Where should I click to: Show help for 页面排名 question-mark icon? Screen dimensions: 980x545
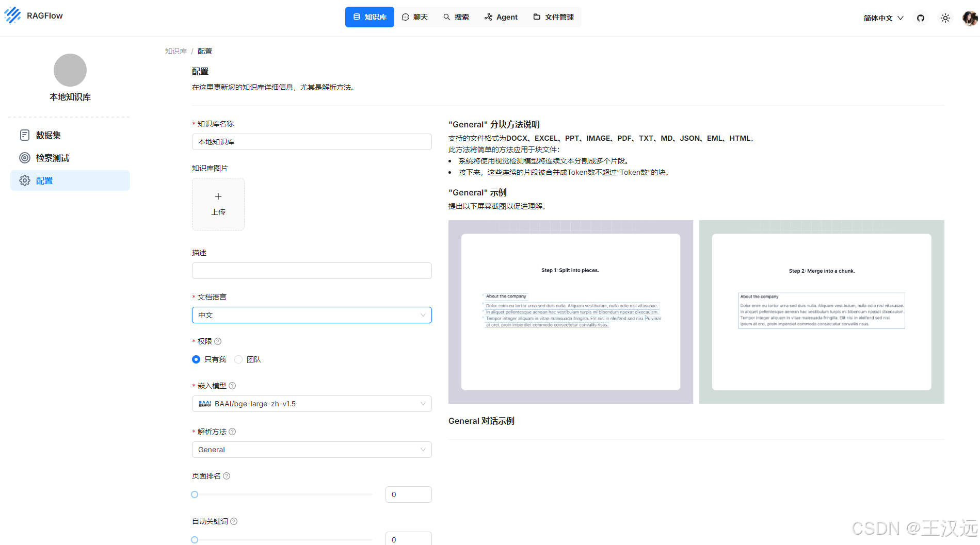[x=227, y=476]
